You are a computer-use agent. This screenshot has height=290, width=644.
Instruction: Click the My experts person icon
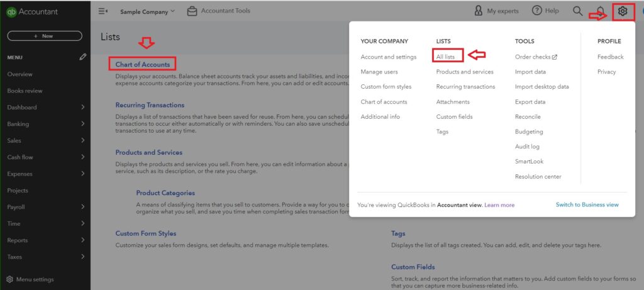[x=479, y=11]
